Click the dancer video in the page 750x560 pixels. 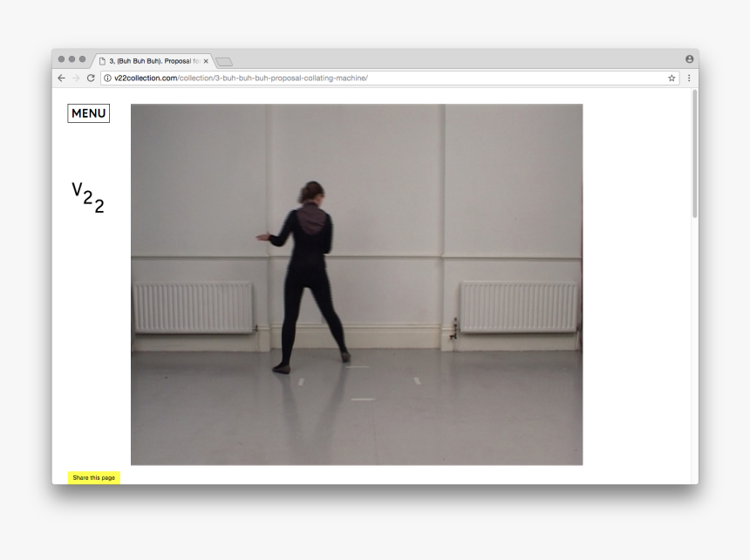pyautogui.click(x=357, y=284)
